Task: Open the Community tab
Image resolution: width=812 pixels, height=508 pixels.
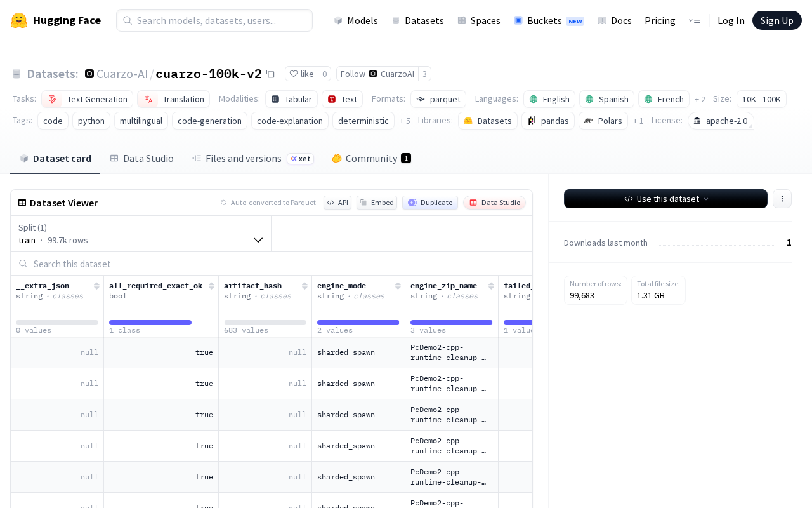Action: tap(371, 159)
